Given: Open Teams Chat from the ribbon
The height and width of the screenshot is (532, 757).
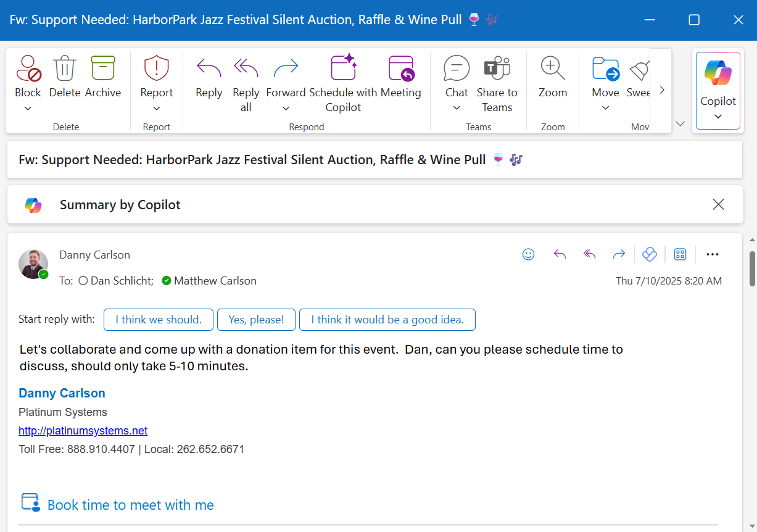Looking at the screenshot, I should click(x=457, y=68).
